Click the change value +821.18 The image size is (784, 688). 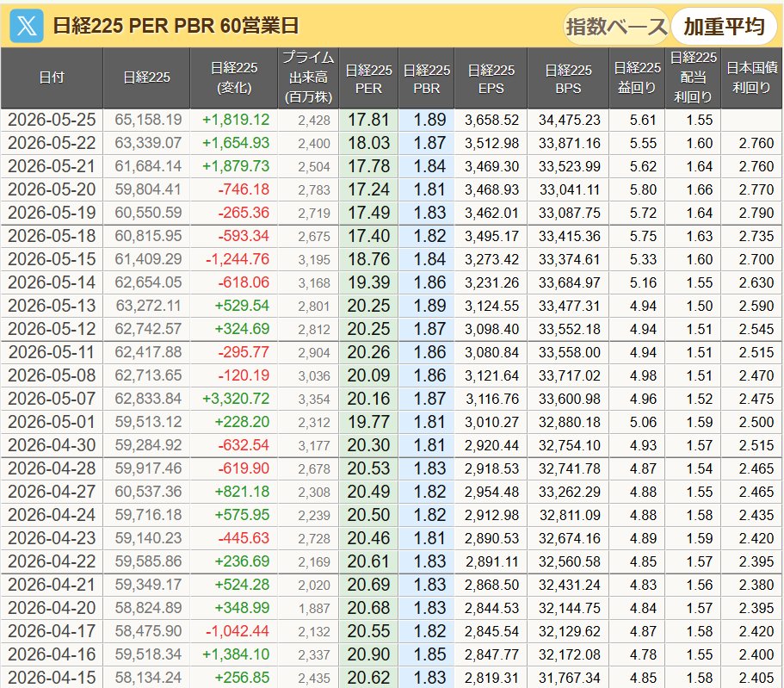[x=242, y=492]
